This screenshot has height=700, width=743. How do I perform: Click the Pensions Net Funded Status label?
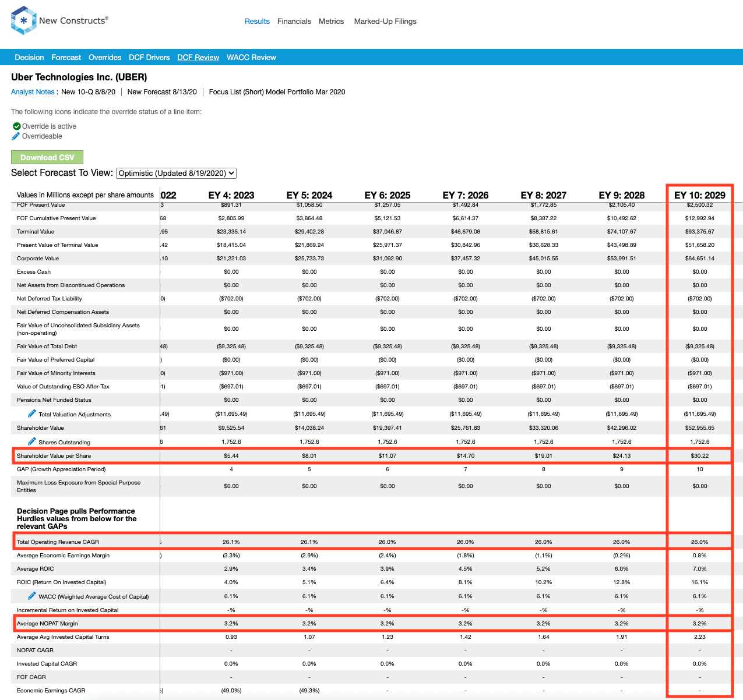[x=54, y=400]
